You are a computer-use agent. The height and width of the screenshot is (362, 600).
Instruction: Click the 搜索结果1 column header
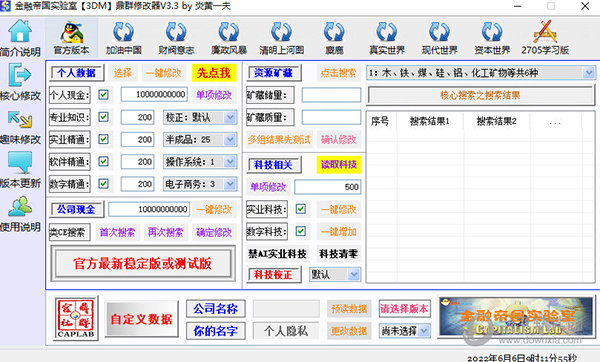pyautogui.click(x=429, y=121)
